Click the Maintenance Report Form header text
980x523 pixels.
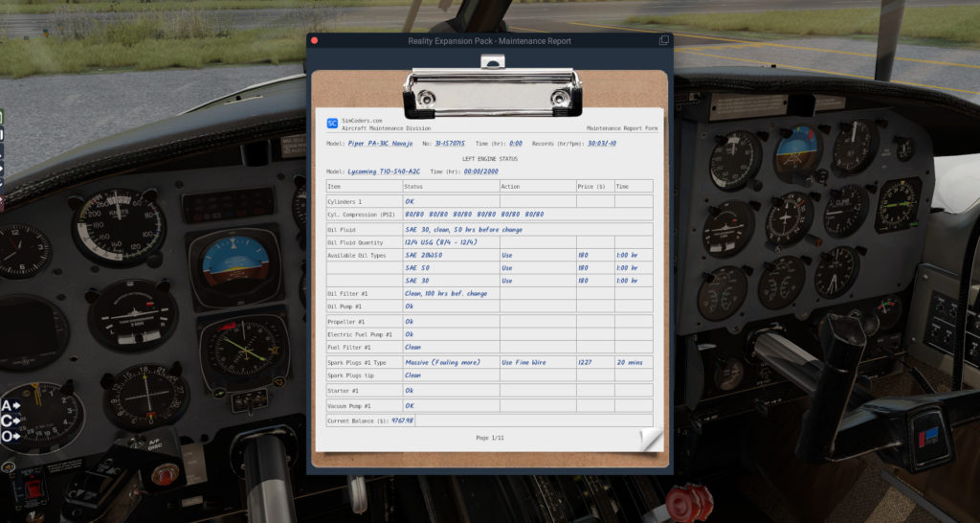coord(622,128)
